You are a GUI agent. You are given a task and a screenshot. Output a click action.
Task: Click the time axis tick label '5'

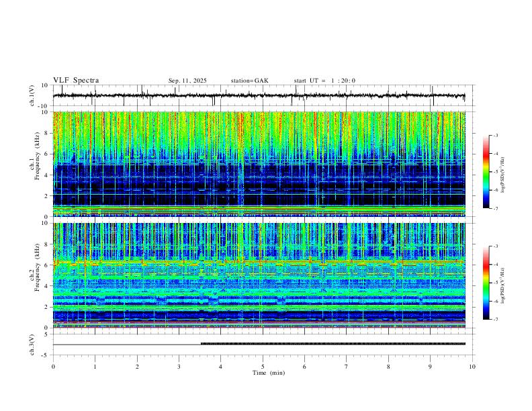[x=263, y=367]
